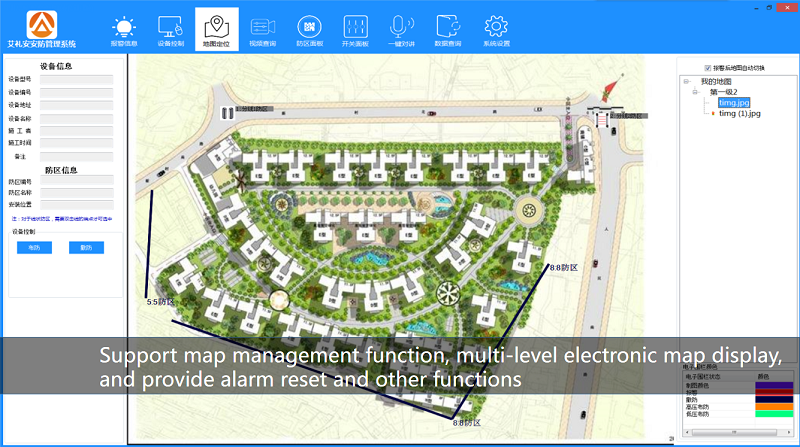Image resolution: width=800 pixels, height=447 pixels.
Task: Click the 撤防 disarm button
Action: click(x=86, y=247)
